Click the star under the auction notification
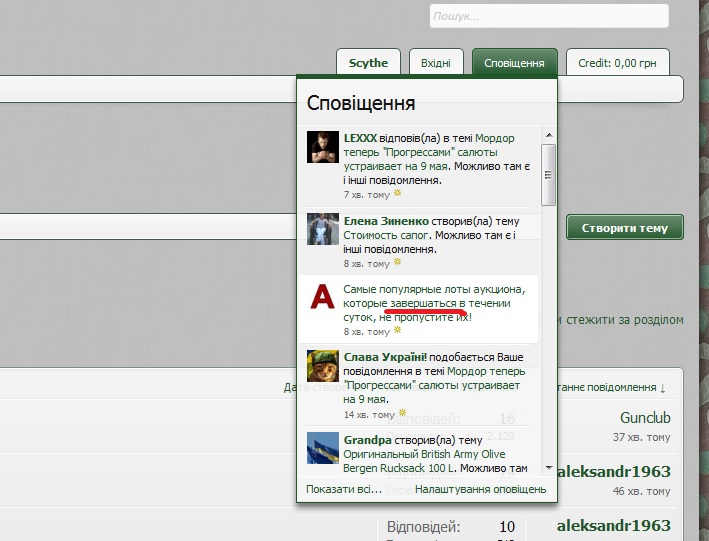Image resolution: width=709 pixels, height=541 pixels. tap(397, 330)
